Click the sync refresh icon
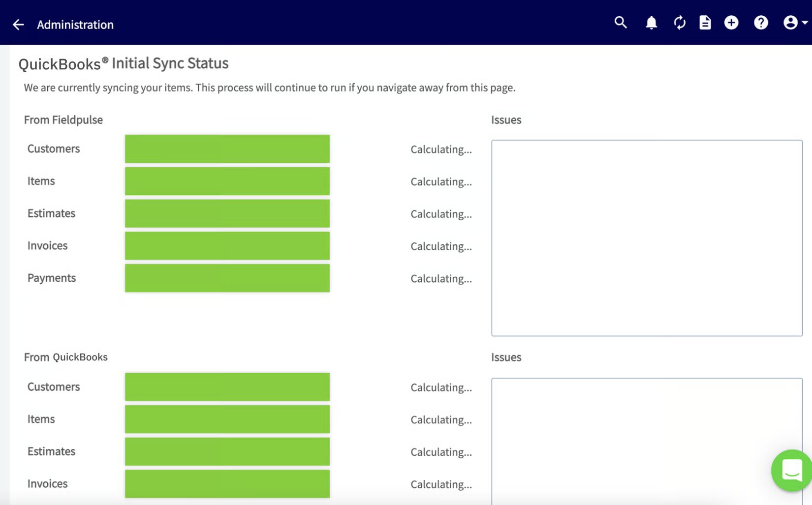Viewport: 812px width, 505px height. 680,23
